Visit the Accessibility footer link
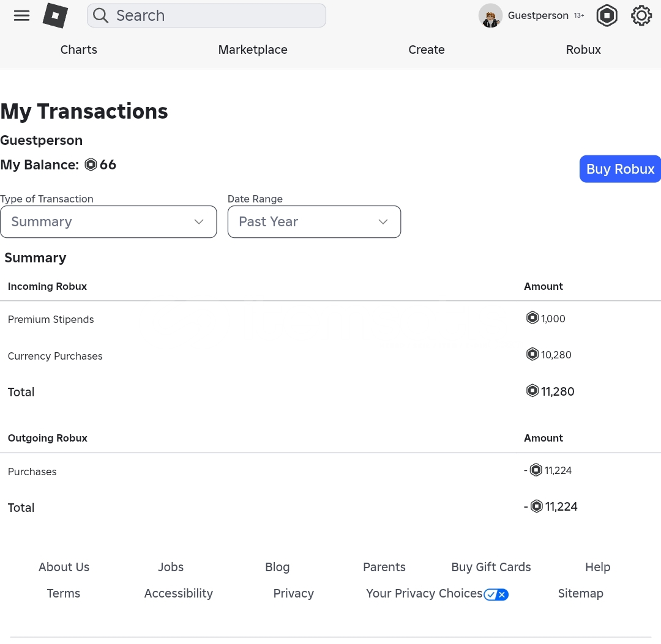Screen dimensions: 661x644 pyautogui.click(x=178, y=593)
